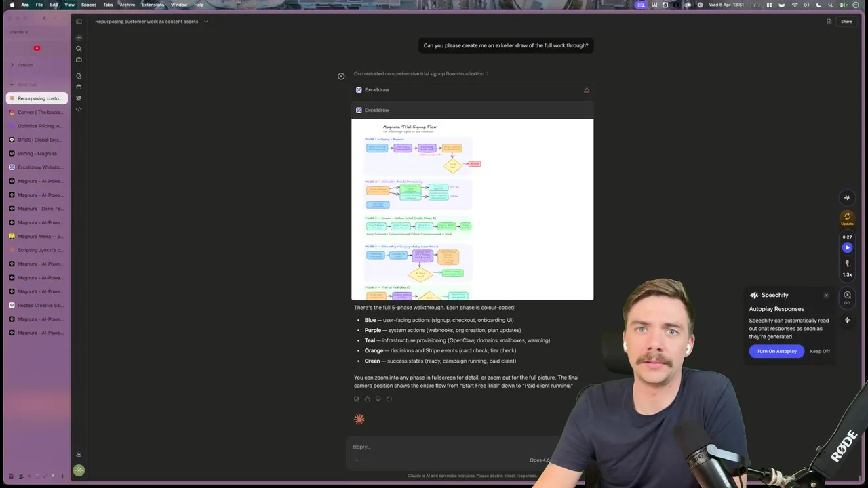Open the Code icon in the Claude sidebar

coord(79,109)
